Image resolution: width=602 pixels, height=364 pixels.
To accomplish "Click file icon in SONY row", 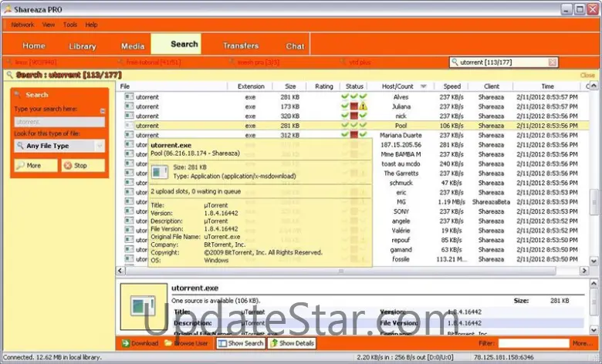I will pyautogui.click(x=130, y=211).
